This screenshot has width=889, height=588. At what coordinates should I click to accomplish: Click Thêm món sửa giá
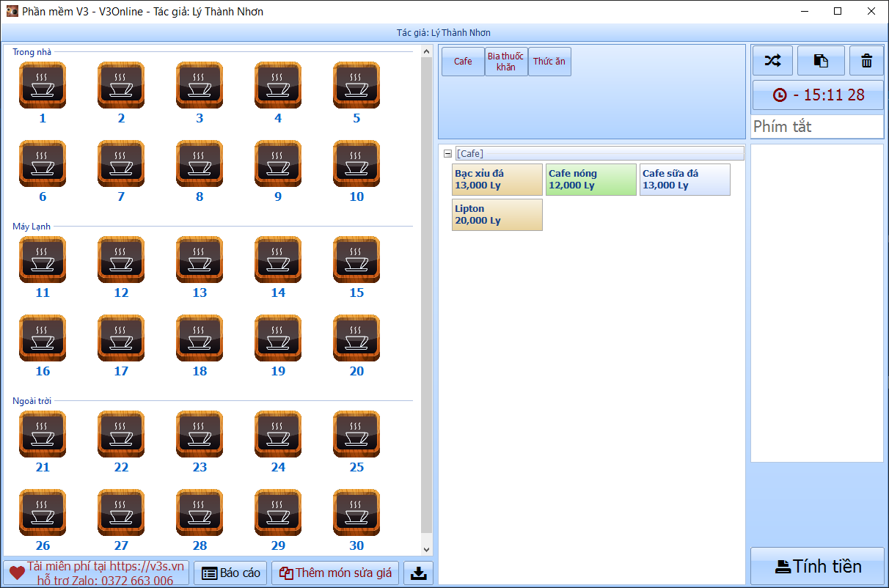click(x=335, y=573)
